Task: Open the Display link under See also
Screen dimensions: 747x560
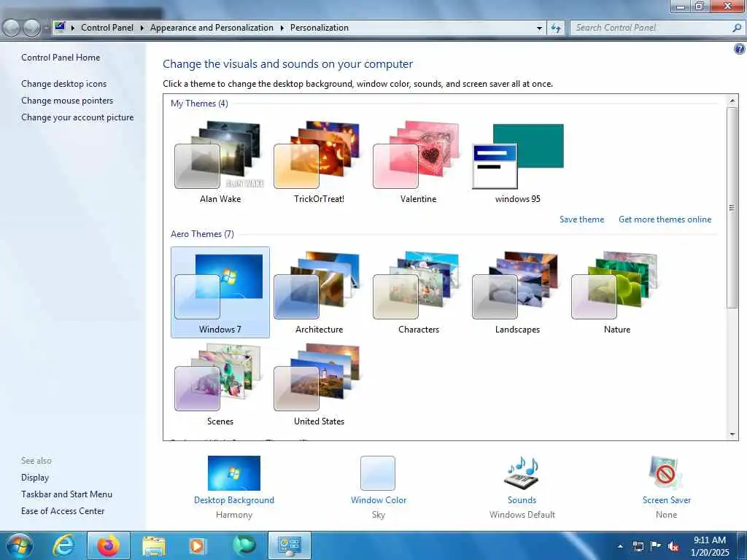Action: coord(35,478)
